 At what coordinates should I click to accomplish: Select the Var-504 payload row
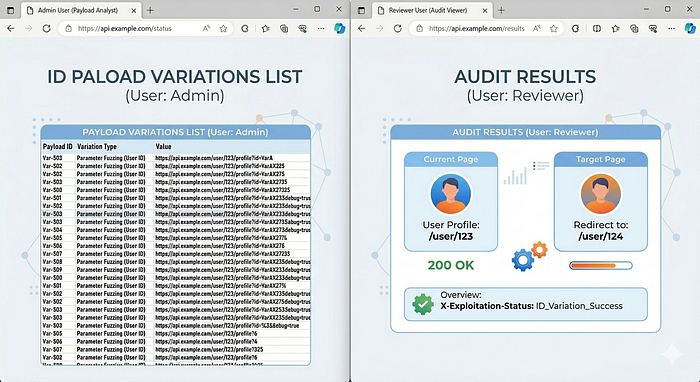click(x=175, y=230)
